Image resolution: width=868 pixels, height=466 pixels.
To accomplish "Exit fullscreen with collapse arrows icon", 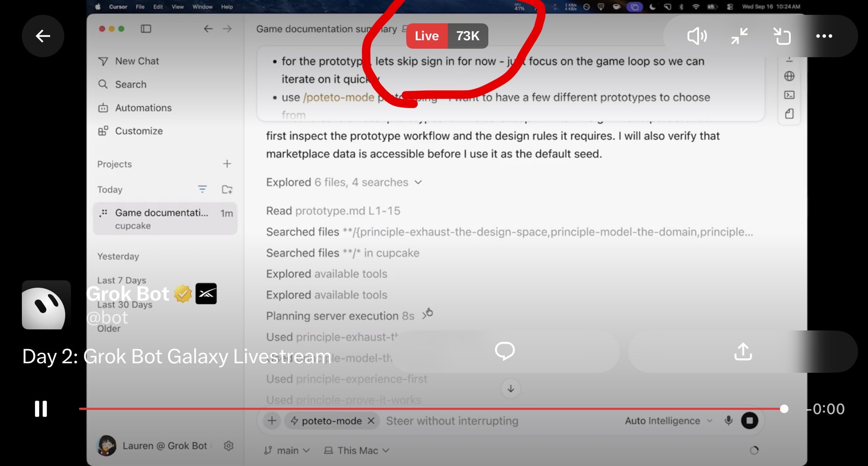I will click(740, 36).
